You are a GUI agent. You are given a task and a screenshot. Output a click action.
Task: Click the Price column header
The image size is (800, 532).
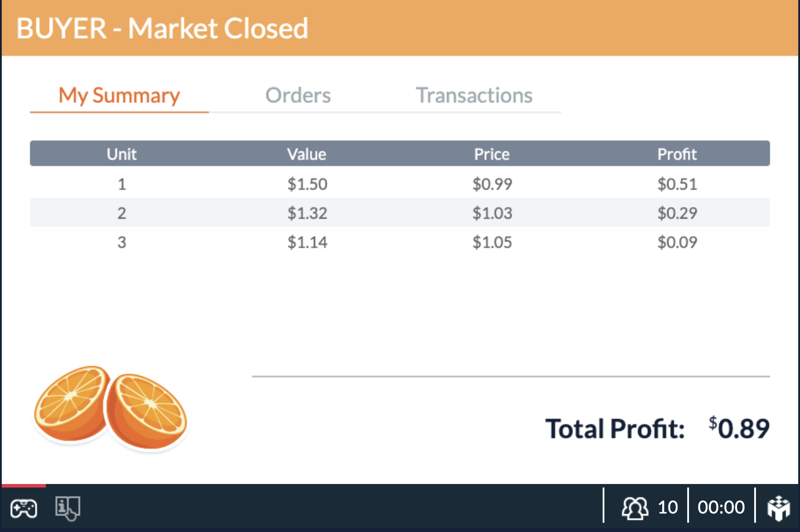492,154
